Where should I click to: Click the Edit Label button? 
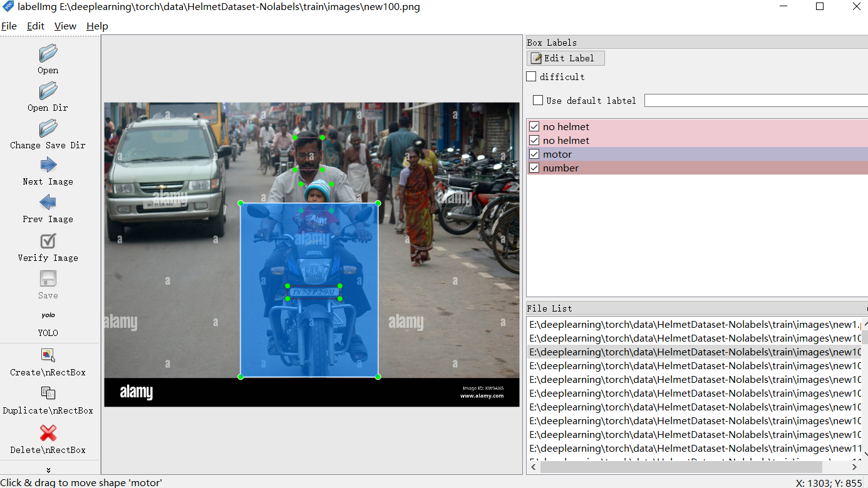tap(566, 58)
